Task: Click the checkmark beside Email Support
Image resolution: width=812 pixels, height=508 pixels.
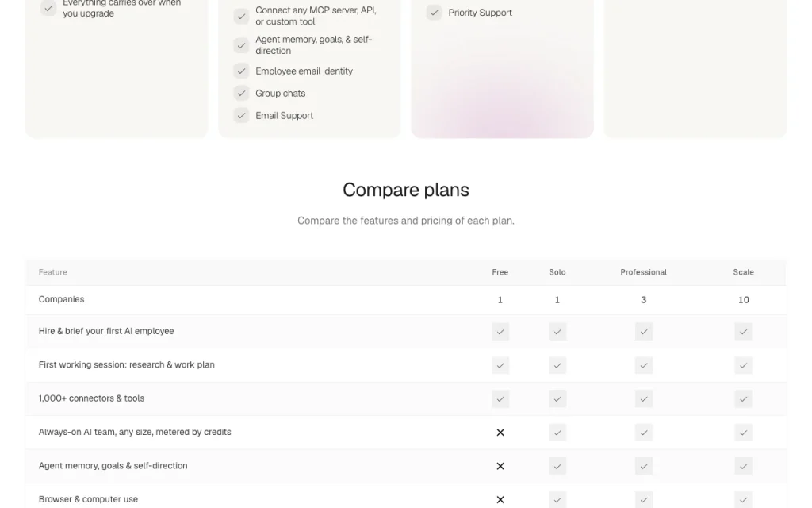Action: click(241, 116)
